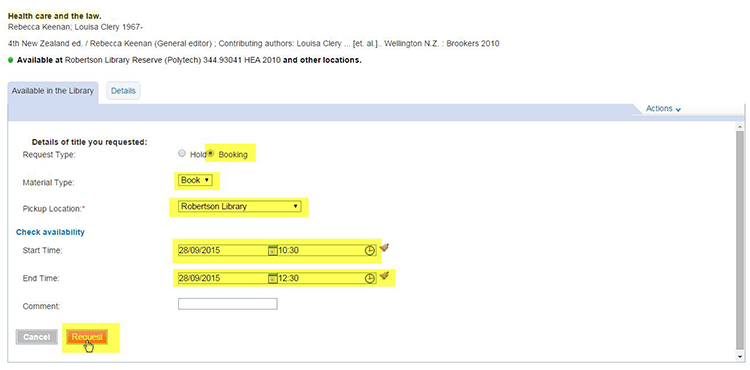Click the Start Time date field
The height and width of the screenshot is (370, 750).
pyautogui.click(x=223, y=250)
